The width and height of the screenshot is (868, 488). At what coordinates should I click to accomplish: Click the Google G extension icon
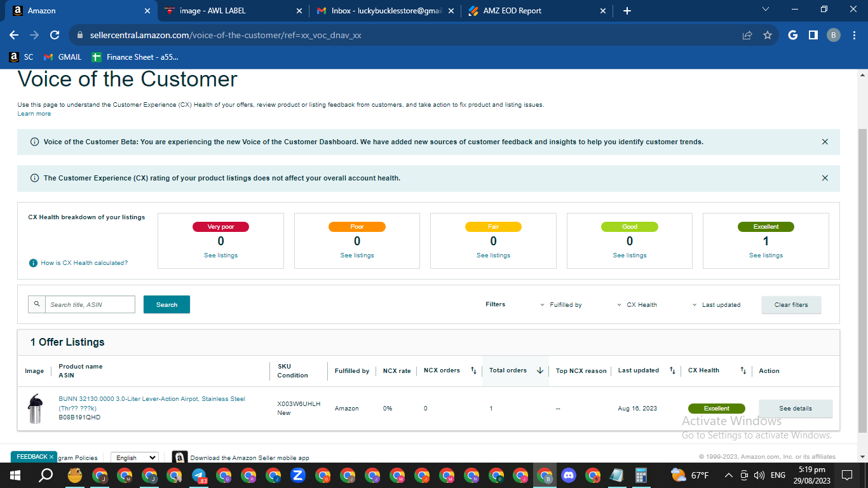(x=792, y=36)
